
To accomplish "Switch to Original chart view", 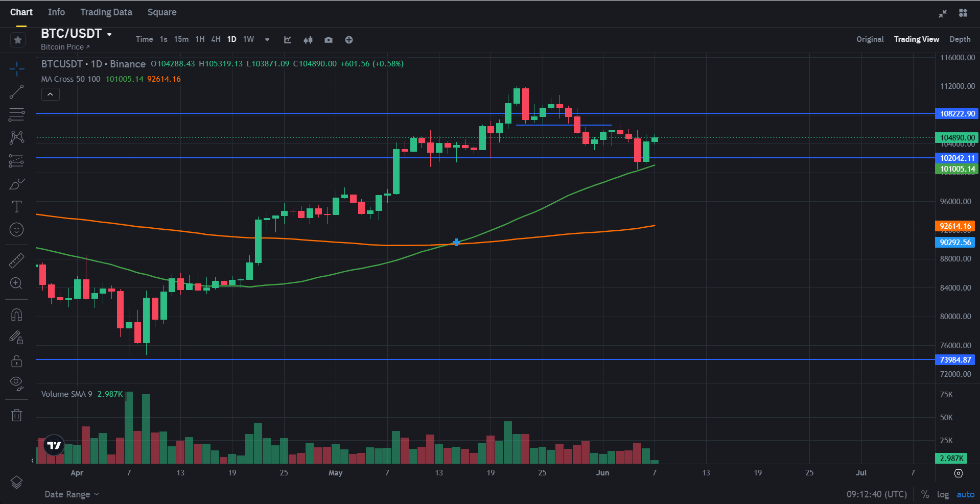I will (870, 39).
